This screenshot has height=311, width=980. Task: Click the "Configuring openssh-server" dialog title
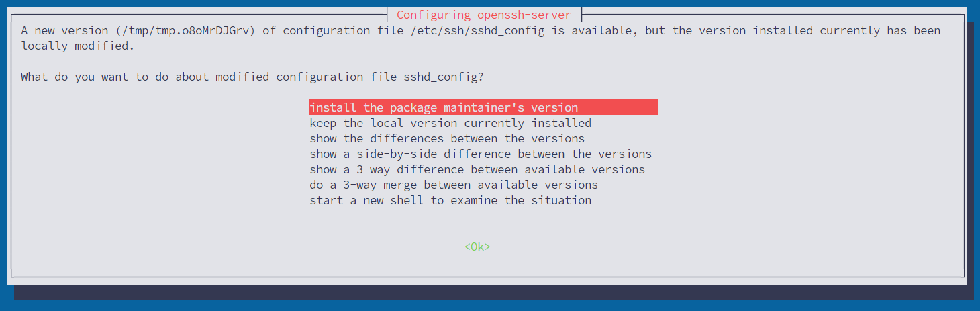point(484,15)
